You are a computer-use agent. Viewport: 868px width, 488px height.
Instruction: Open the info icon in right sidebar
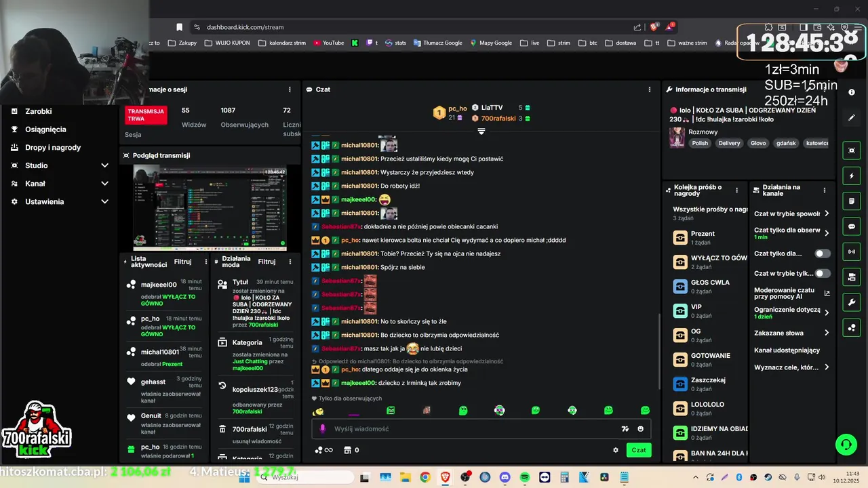[x=852, y=92]
